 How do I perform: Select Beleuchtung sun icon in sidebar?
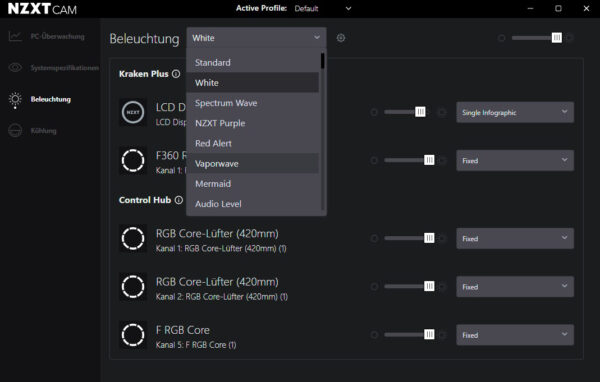point(15,100)
